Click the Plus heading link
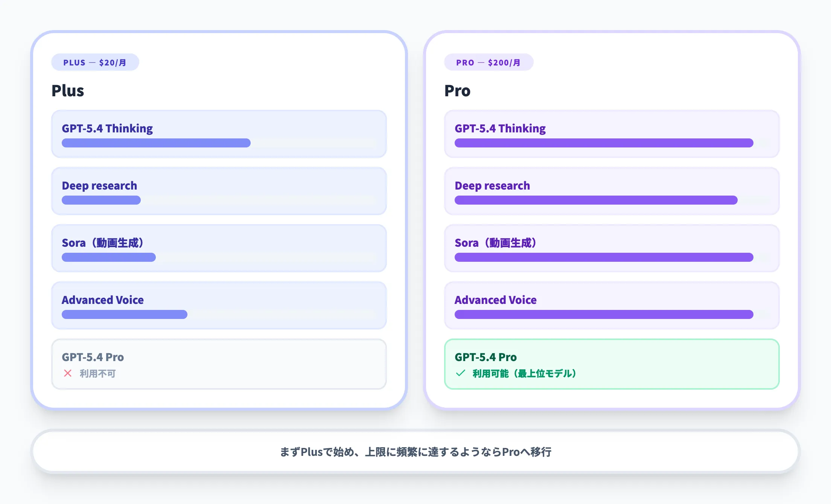This screenshot has width=831, height=504. (x=68, y=90)
